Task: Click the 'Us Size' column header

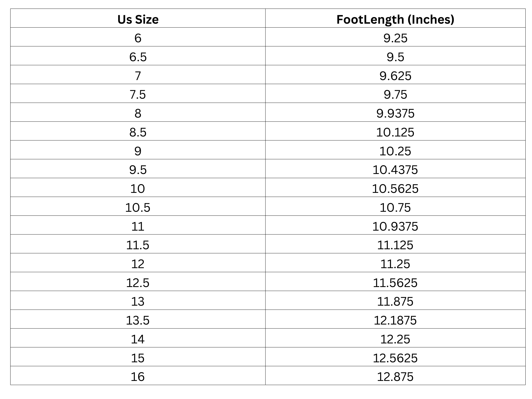Action: pos(138,18)
